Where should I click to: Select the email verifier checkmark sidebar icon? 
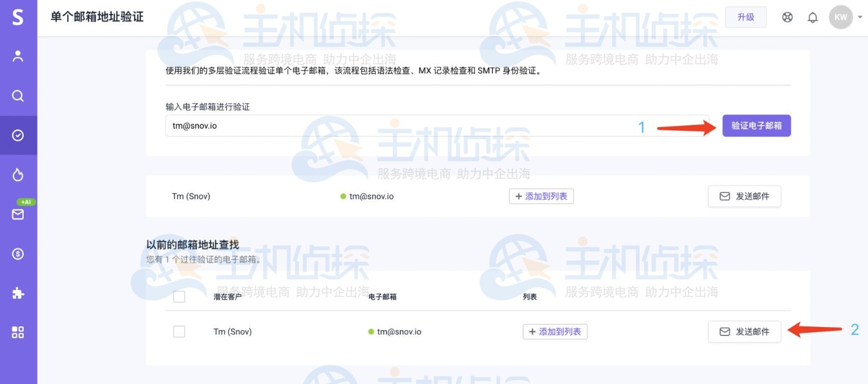click(x=18, y=136)
